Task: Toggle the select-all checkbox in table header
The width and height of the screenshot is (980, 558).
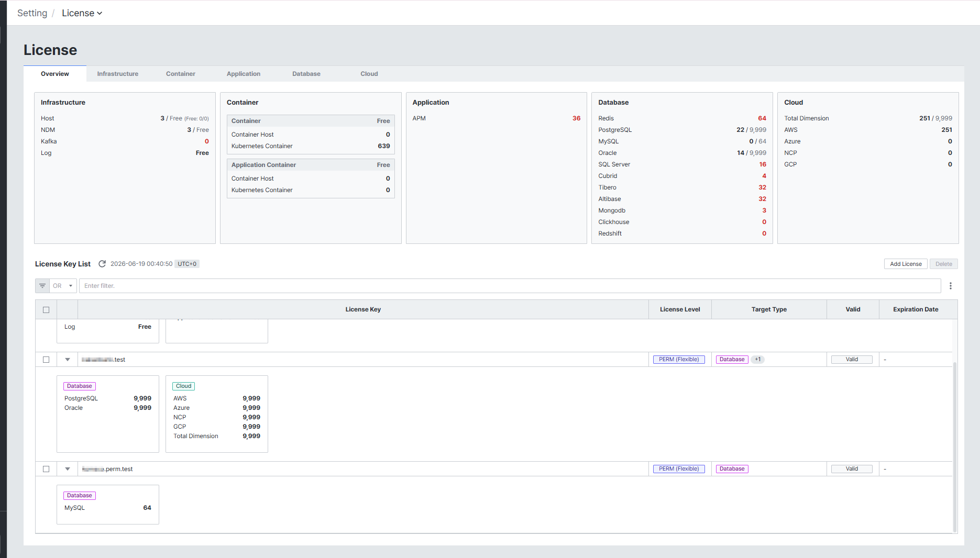Action: tap(46, 310)
